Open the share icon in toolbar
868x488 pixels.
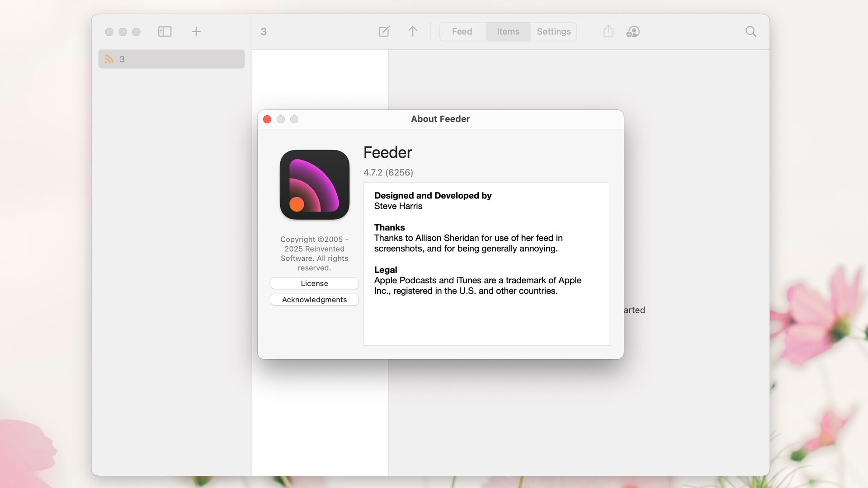click(609, 31)
